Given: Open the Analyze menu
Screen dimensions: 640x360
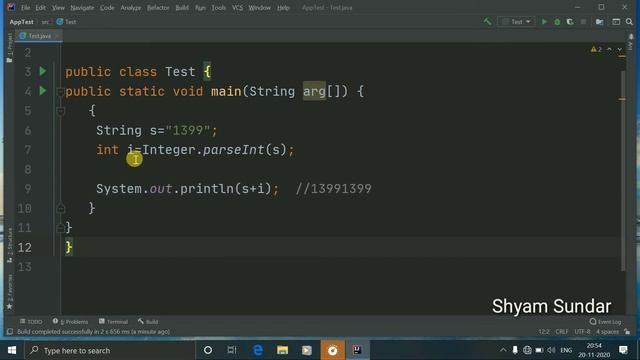Looking at the screenshot, I should click(131, 7).
